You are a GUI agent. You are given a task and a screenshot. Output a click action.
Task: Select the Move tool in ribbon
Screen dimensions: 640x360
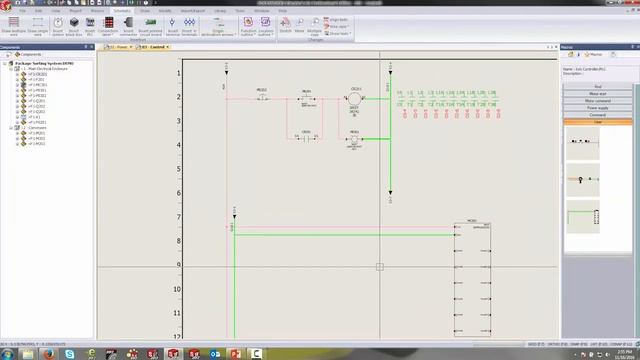(300, 25)
